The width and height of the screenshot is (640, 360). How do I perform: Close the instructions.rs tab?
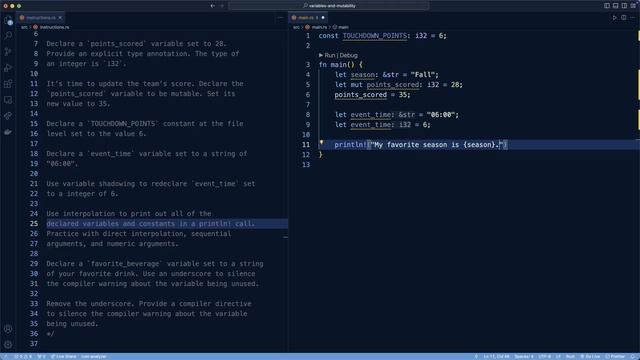(60, 18)
